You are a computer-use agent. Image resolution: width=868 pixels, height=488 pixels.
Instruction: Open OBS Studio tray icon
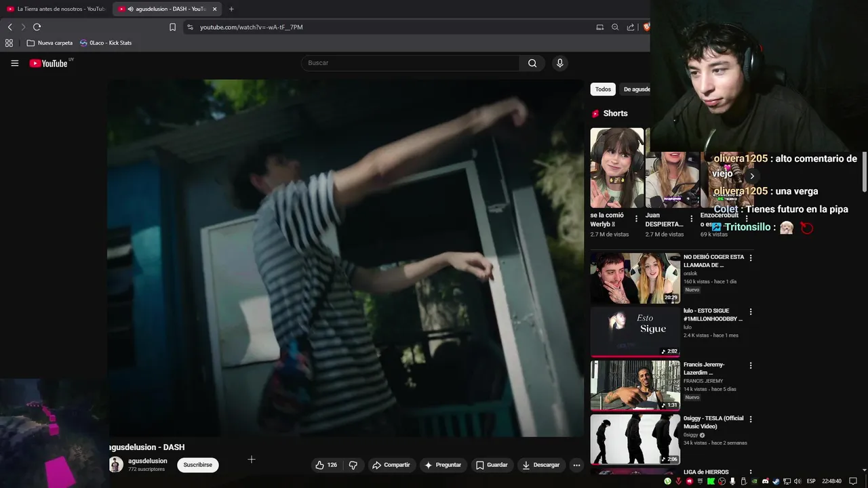[x=722, y=481]
